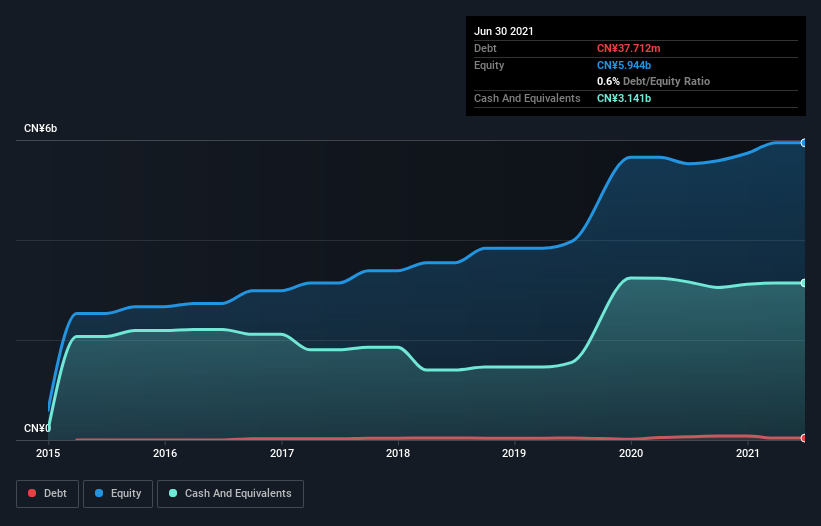The image size is (821, 526).
Task: Click the 0.6% Debt/Equity Ratio text
Action: (653, 81)
